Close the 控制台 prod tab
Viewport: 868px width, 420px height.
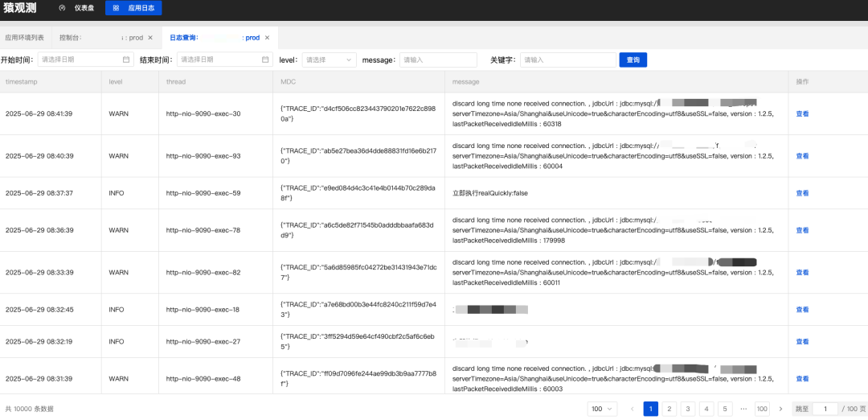(150, 38)
